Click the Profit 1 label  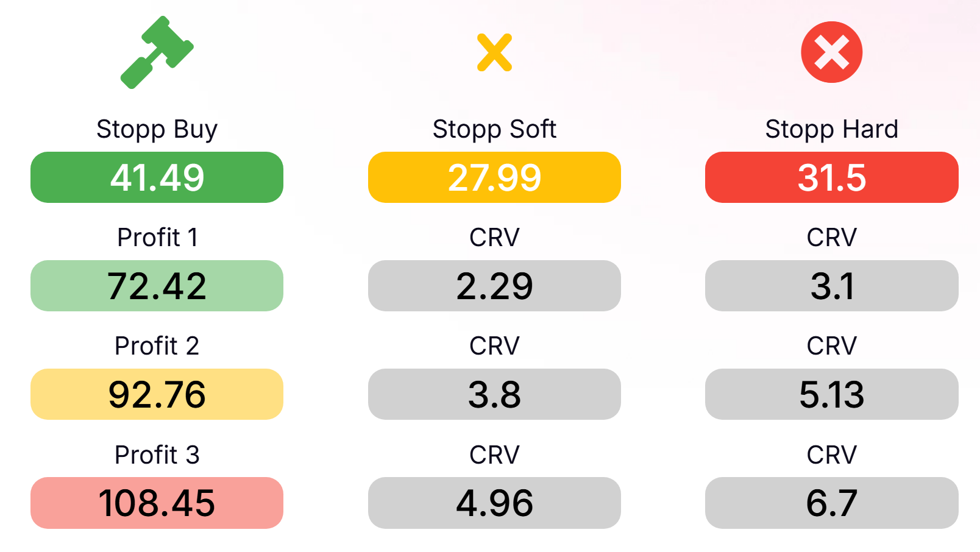[157, 238]
